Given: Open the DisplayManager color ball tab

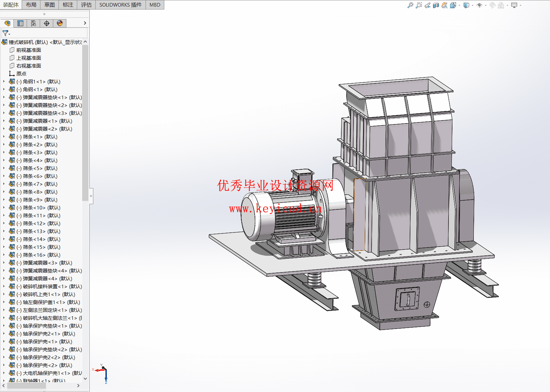Looking at the screenshot, I should click(x=60, y=23).
